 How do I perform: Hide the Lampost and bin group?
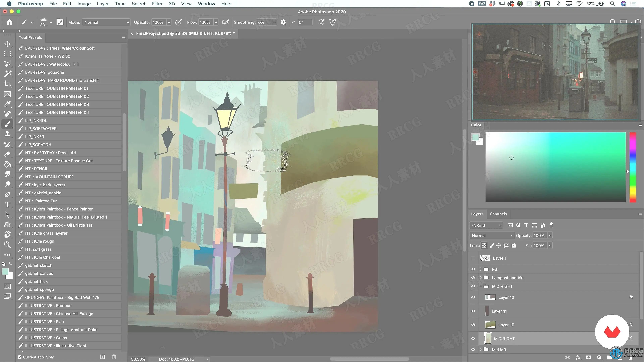[x=473, y=278]
